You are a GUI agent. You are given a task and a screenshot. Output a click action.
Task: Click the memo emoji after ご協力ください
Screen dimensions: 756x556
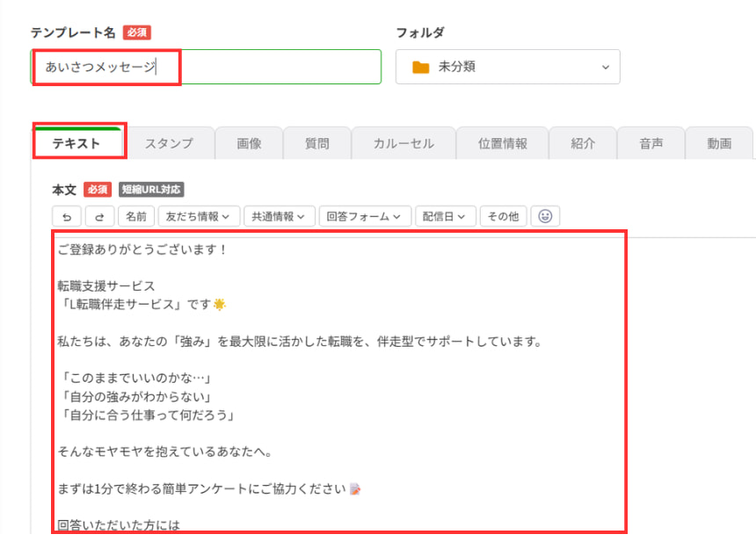(x=355, y=489)
